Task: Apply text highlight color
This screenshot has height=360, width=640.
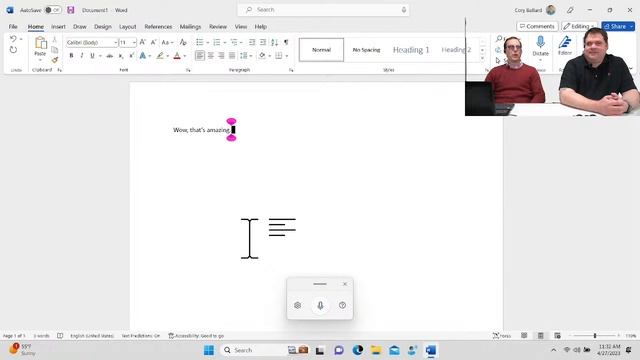Action: [160, 56]
